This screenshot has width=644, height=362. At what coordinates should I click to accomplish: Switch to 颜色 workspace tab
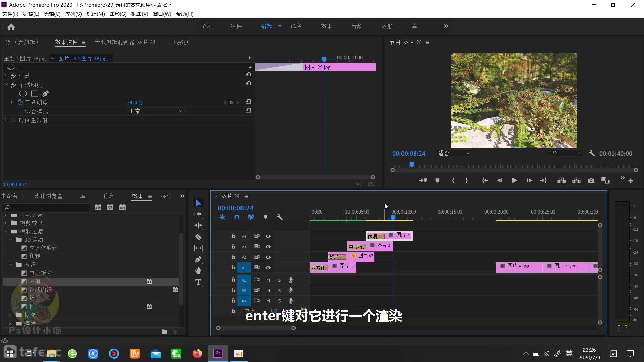[x=297, y=26]
